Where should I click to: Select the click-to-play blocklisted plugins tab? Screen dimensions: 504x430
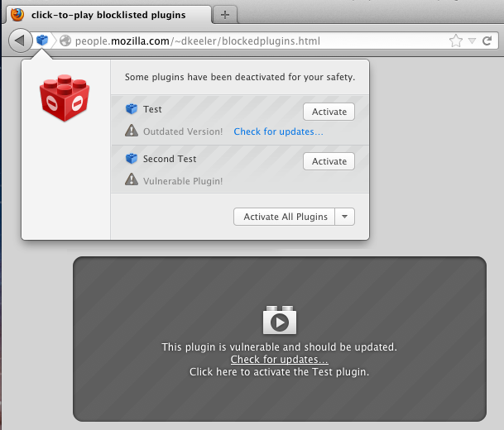(x=108, y=15)
